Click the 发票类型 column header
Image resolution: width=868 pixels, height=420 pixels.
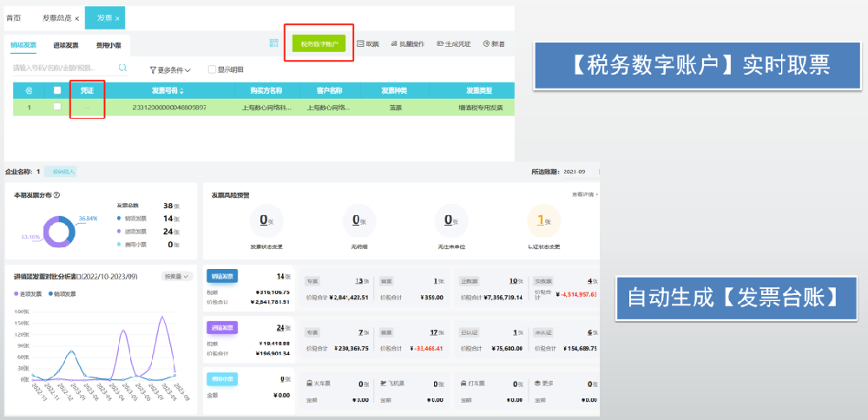479,91
